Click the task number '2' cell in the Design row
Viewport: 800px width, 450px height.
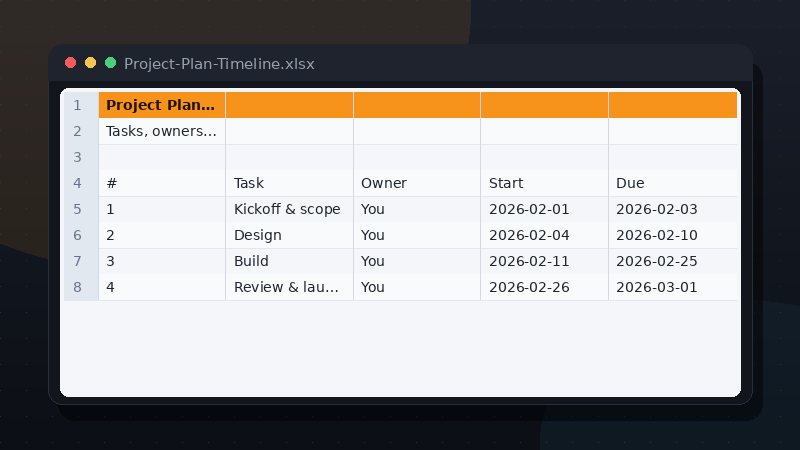[162, 235]
